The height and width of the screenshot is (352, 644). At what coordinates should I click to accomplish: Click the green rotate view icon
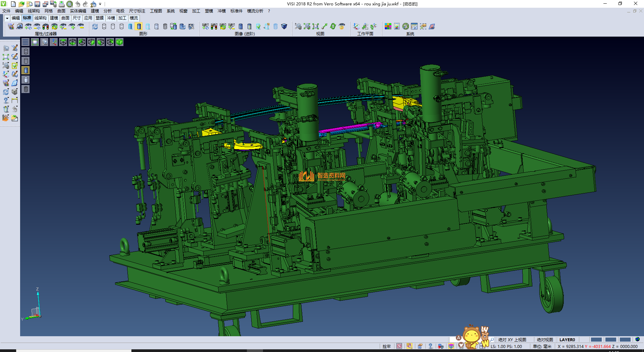(333, 27)
